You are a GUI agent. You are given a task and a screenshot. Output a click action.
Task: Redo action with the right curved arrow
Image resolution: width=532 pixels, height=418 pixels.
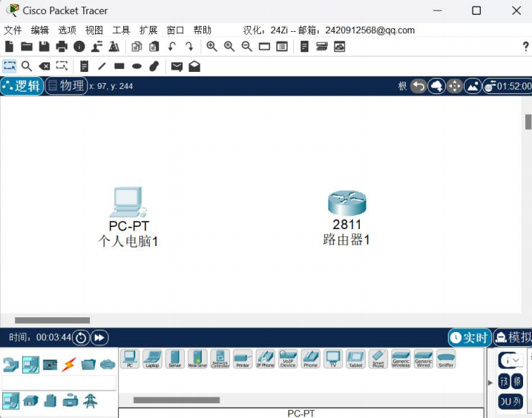pos(189,47)
